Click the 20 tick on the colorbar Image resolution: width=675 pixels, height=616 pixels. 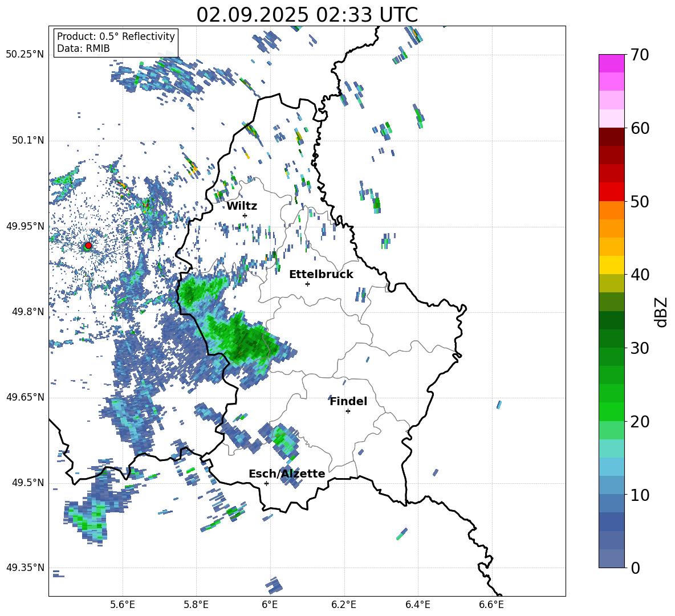pyautogui.click(x=640, y=421)
